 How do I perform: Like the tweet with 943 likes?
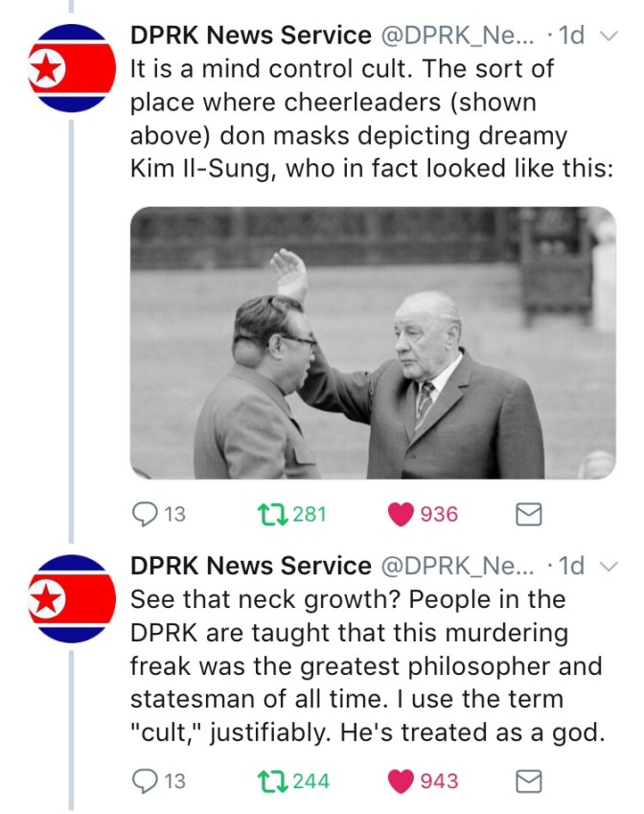(x=401, y=781)
